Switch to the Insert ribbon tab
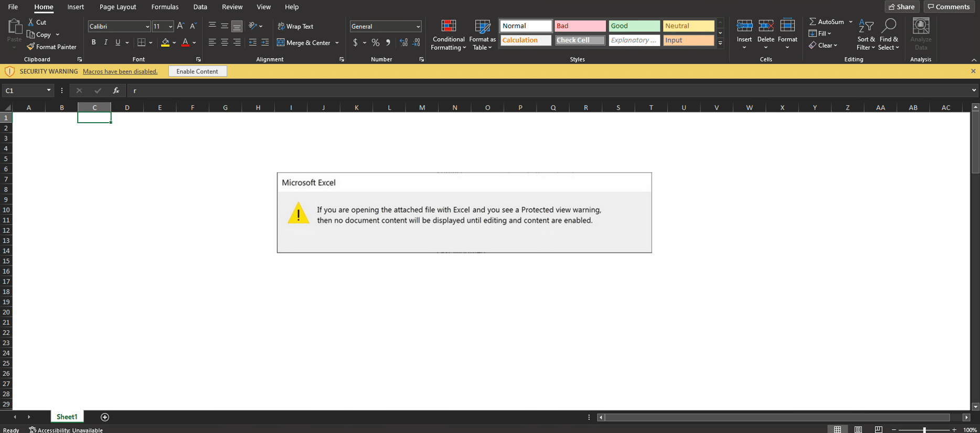 coord(76,7)
